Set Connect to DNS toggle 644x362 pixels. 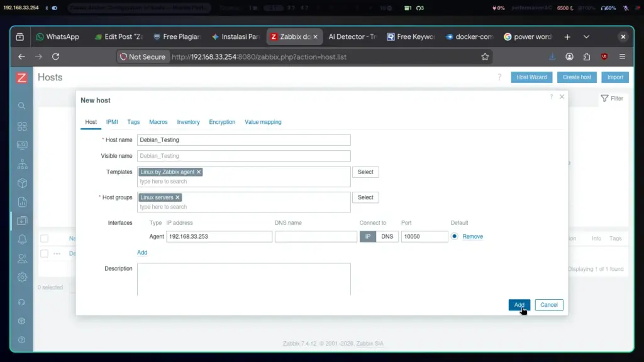coord(387,236)
